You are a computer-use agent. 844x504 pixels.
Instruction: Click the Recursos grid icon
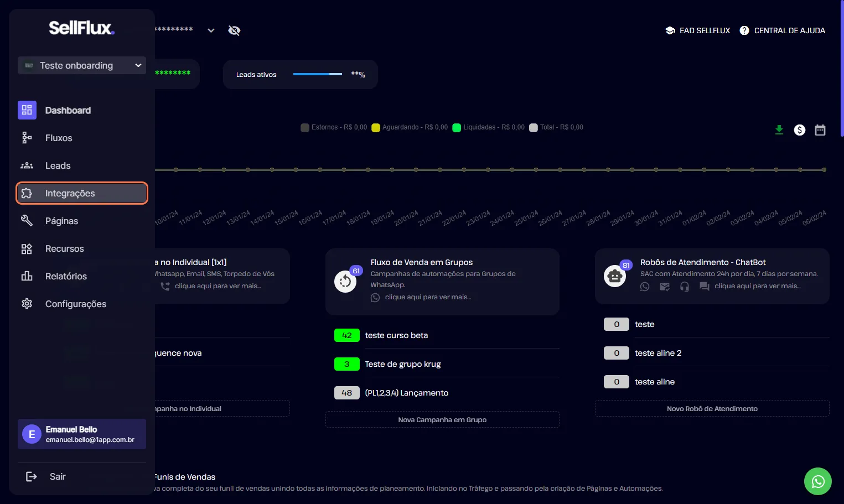click(x=27, y=248)
